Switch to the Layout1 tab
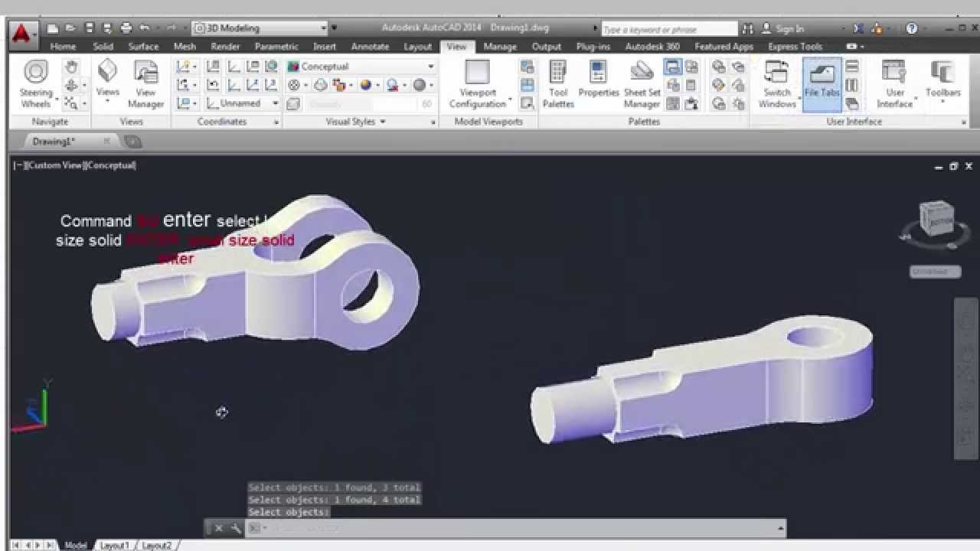The height and width of the screenshot is (551, 980). [x=114, y=546]
